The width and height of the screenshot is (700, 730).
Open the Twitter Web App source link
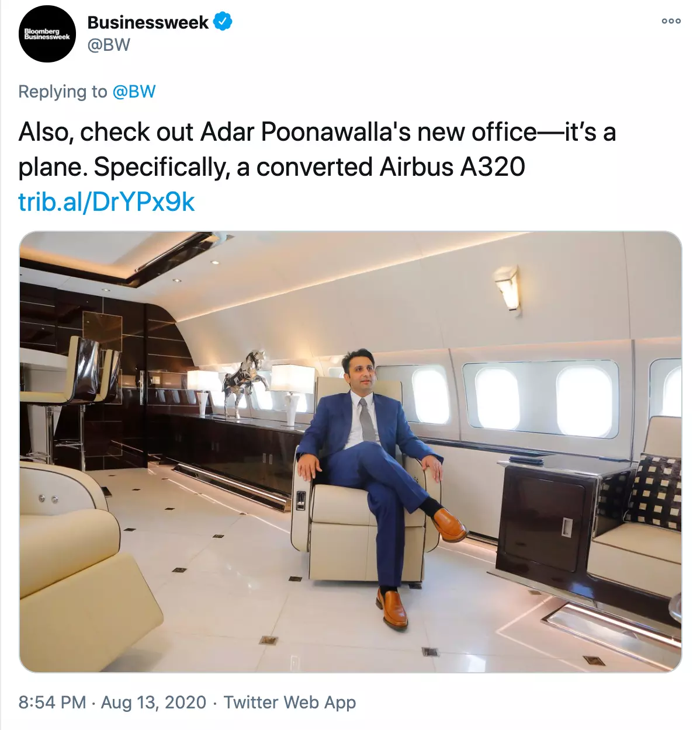click(290, 702)
